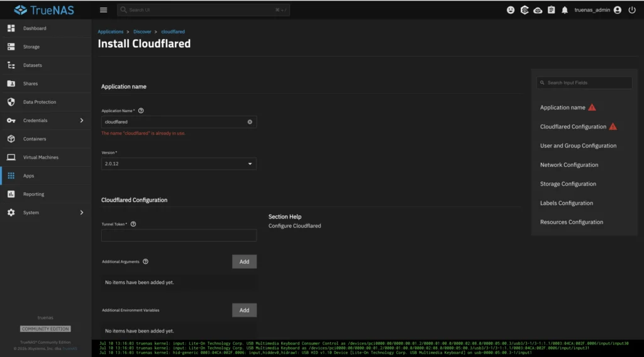The height and width of the screenshot is (357, 644).
Task: Click the Reporting chart icon
Action: (x=11, y=194)
